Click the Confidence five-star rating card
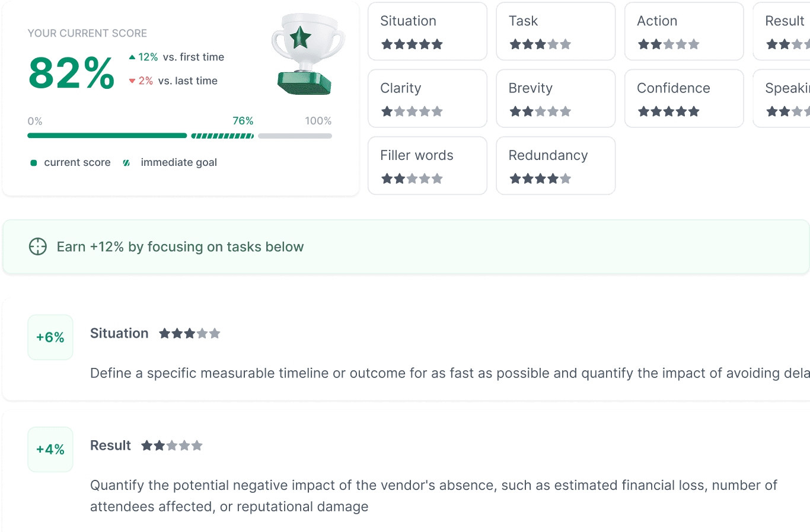810x532 pixels. click(684, 98)
